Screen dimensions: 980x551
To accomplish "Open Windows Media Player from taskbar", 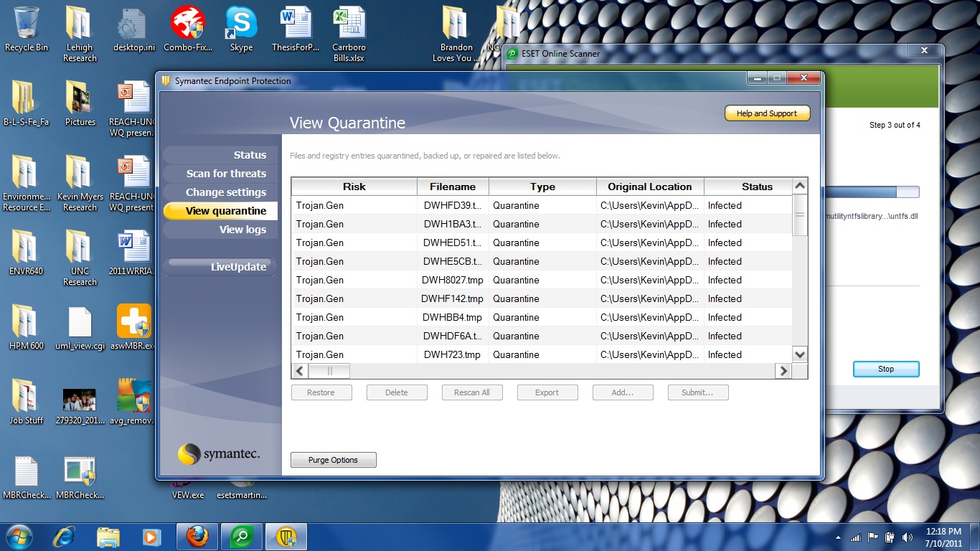I will point(151,537).
